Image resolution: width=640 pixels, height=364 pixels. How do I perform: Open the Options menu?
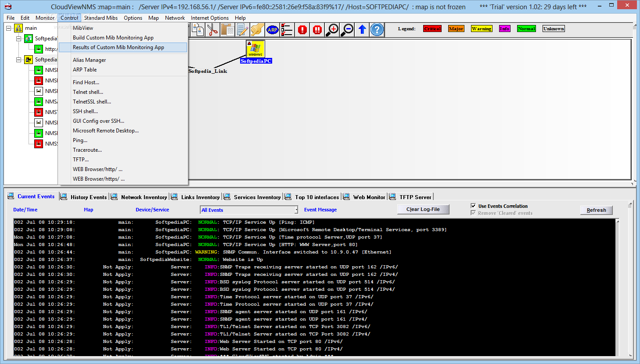coord(133,18)
